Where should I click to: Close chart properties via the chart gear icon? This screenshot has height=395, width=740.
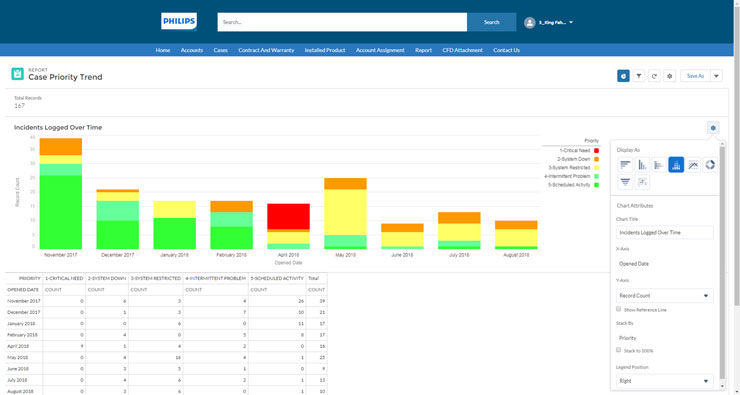coord(713,128)
